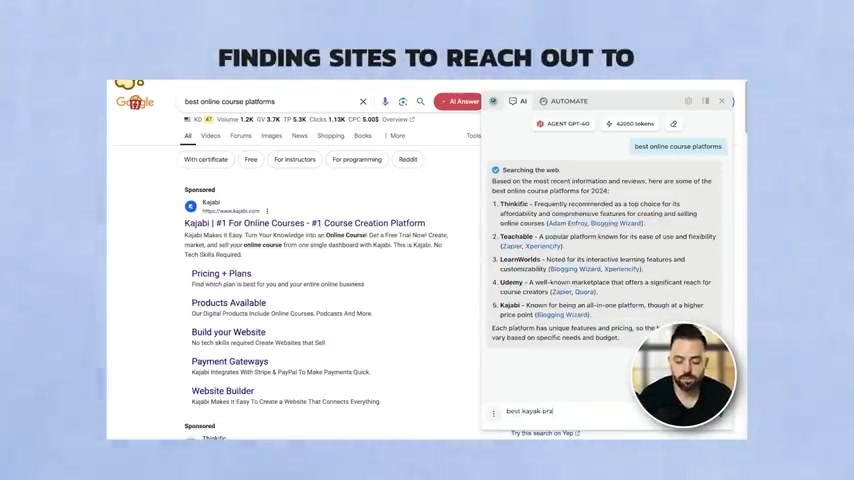Open the keyword Overview link
The image size is (854, 480).
pyautogui.click(x=398, y=119)
